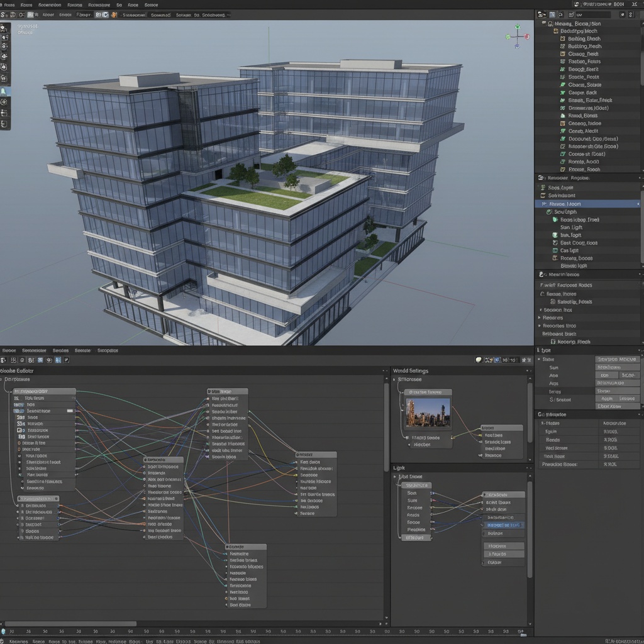Click the light icon next to Sun Light
644x644 pixels.
click(x=548, y=212)
